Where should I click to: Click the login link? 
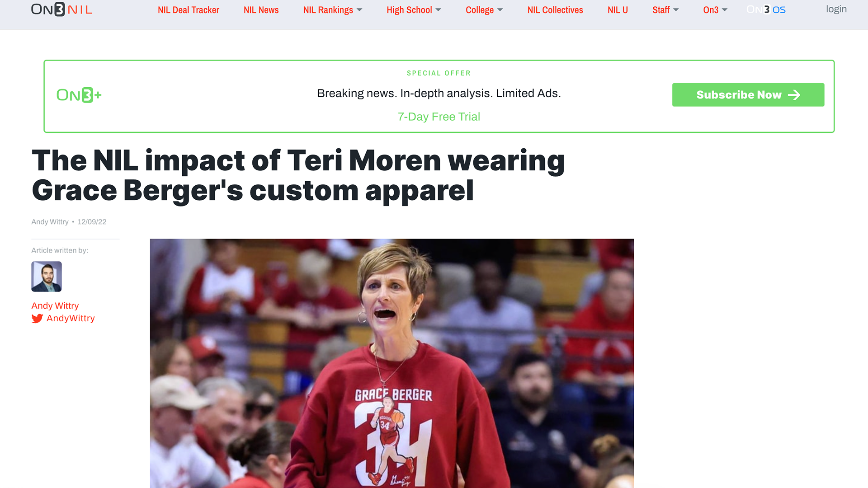(x=836, y=9)
